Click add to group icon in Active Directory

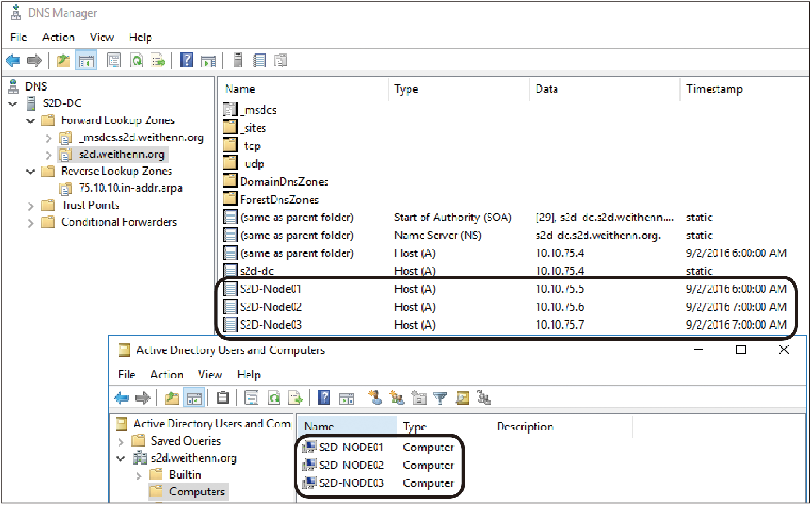pyautogui.click(x=483, y=398)
